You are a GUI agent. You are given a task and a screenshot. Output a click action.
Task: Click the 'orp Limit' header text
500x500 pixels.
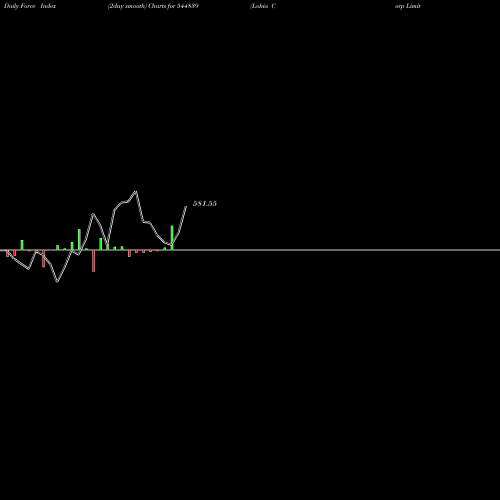coord(408,6)
